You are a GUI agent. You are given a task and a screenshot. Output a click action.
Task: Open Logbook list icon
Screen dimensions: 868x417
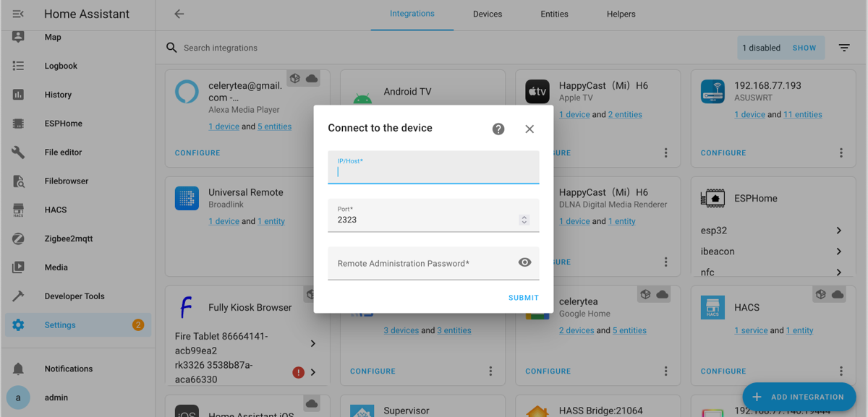pos(18,66)
